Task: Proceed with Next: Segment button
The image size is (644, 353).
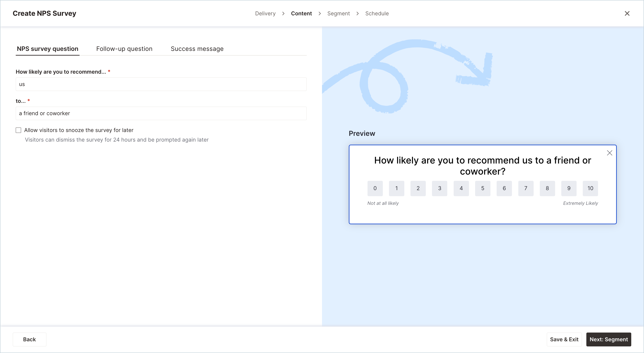Action: click(608, 339)
